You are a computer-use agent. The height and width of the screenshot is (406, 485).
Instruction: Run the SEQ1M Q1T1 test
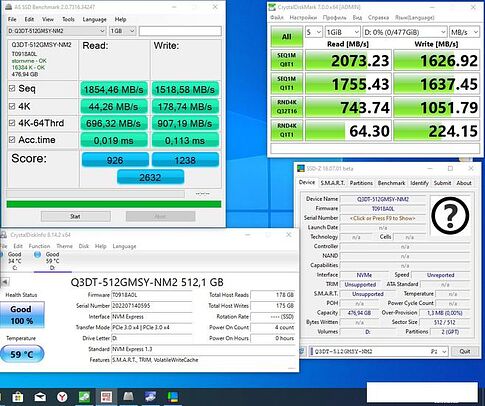pyautogui.click(x=287, y=83)
